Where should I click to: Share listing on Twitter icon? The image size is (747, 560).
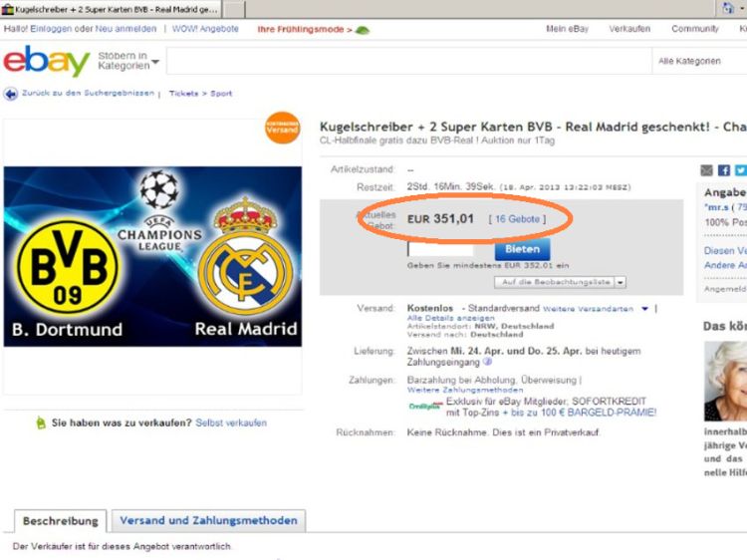[741, 170]
